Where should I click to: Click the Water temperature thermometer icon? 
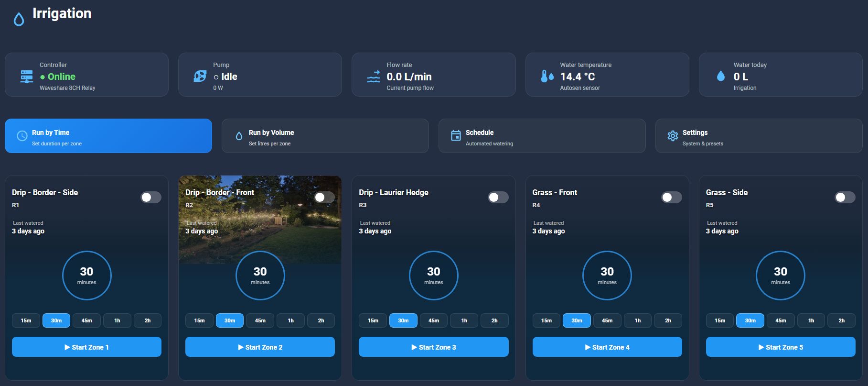click(547, 76)
